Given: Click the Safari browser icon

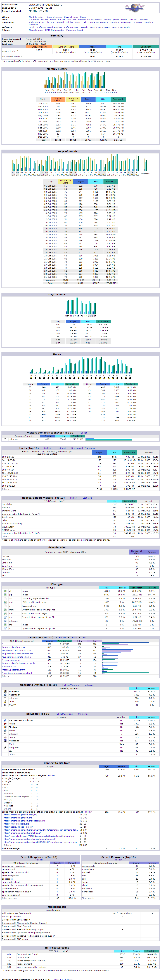Looking at the screenshot, I should click(5, 730).
